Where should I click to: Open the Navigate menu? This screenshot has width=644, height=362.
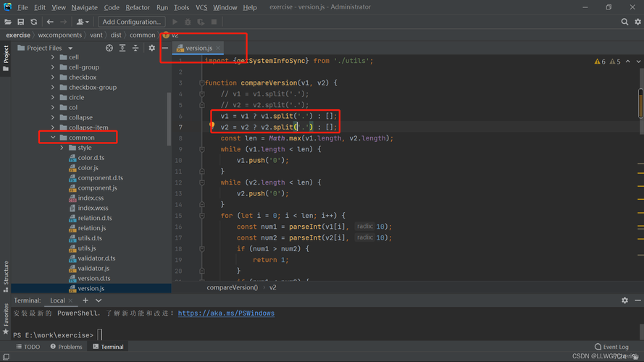coord(84,7)
